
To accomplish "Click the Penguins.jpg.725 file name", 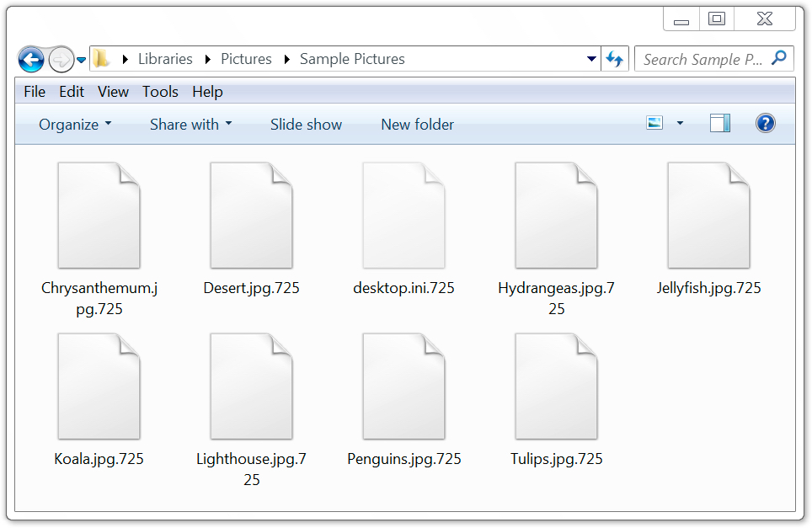I will (x=404, y=459).
